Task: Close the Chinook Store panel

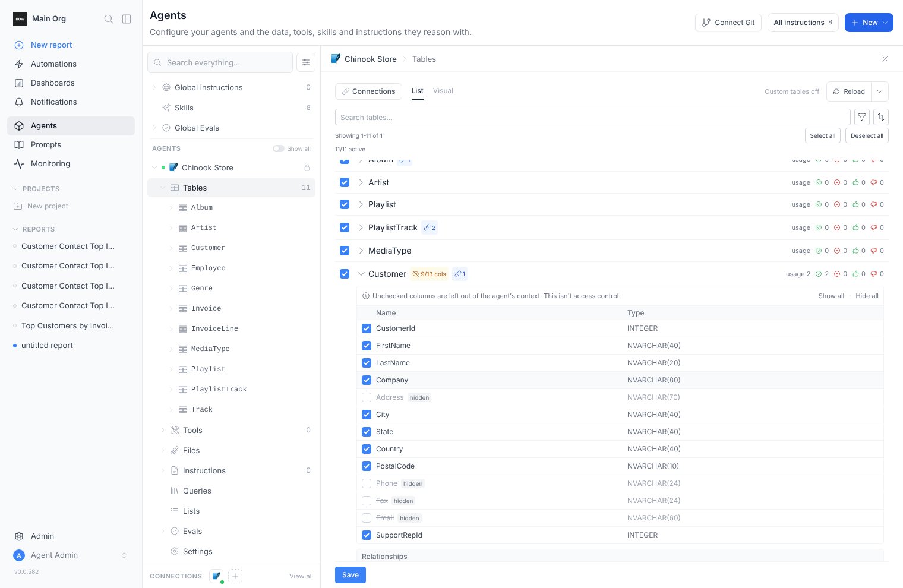Action: coord(885,59)
